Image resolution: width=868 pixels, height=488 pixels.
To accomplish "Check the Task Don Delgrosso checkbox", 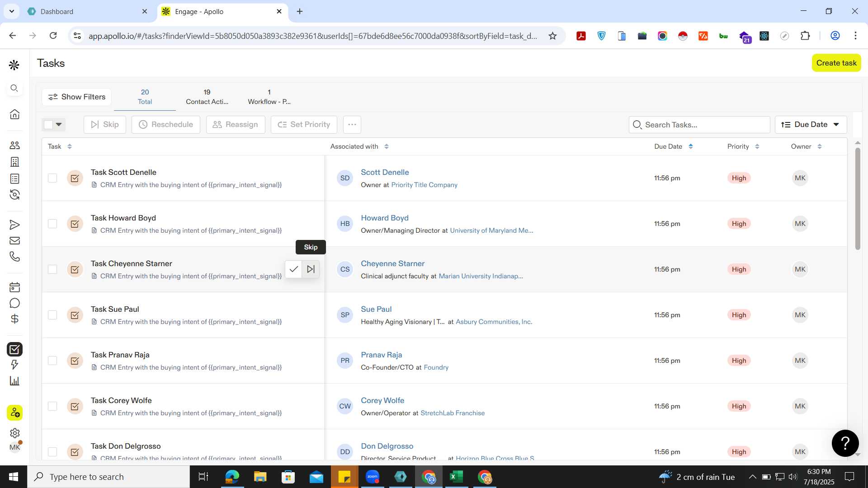I will [x=52, y=452].
